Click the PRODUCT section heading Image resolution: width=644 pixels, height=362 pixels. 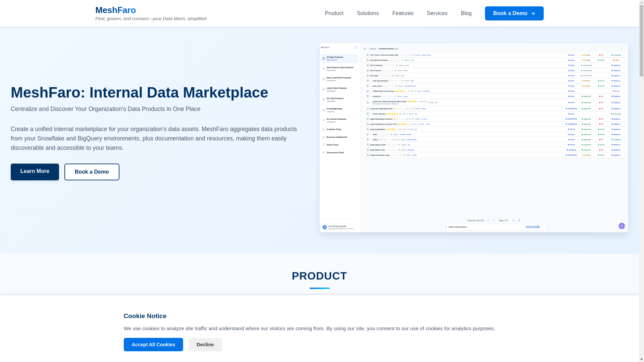point(319,276)
